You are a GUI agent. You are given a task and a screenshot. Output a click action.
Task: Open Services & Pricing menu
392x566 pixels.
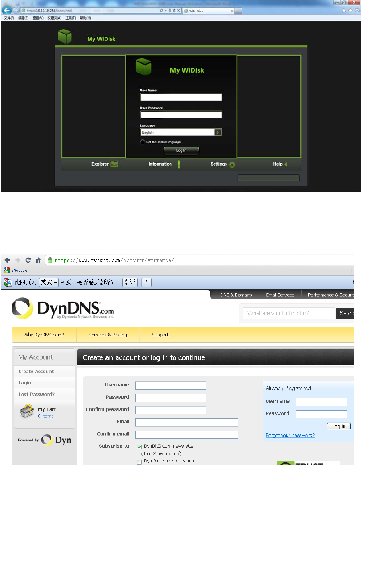coord(108,335)
